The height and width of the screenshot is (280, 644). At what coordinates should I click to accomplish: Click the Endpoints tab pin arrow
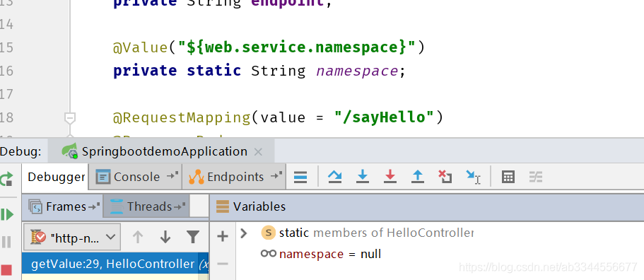(276, 176)
